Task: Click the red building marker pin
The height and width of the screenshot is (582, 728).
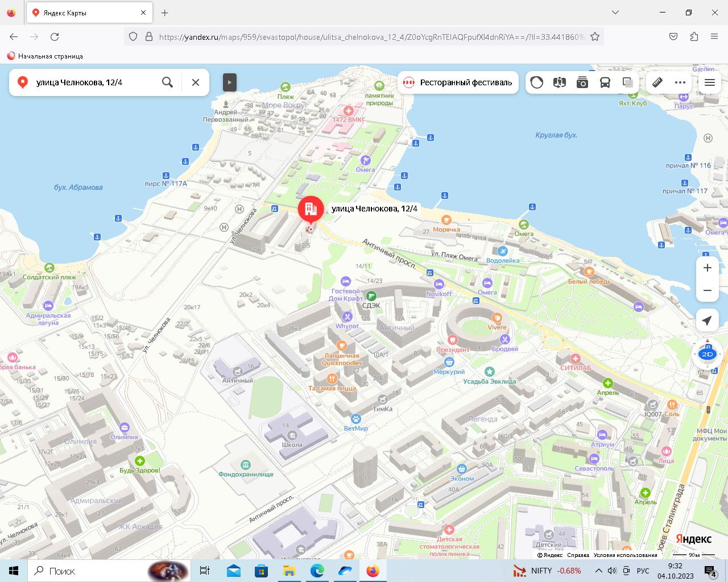Action: pos(311,210)
